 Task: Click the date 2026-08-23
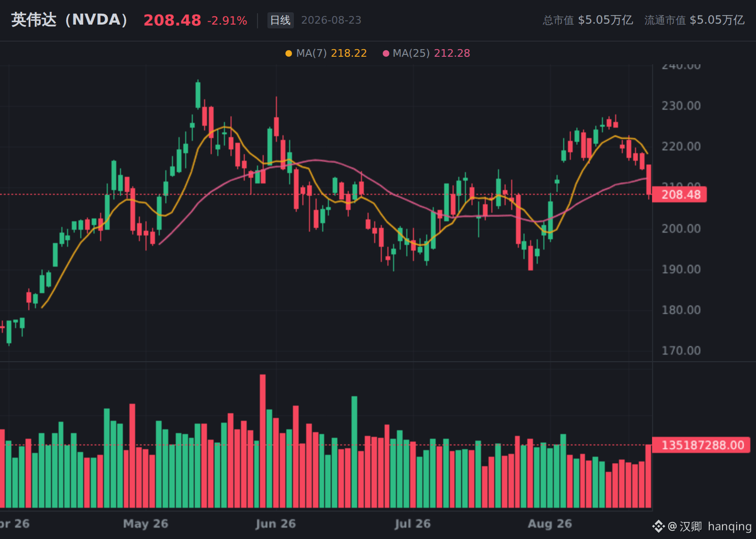(x=331, y=20)
